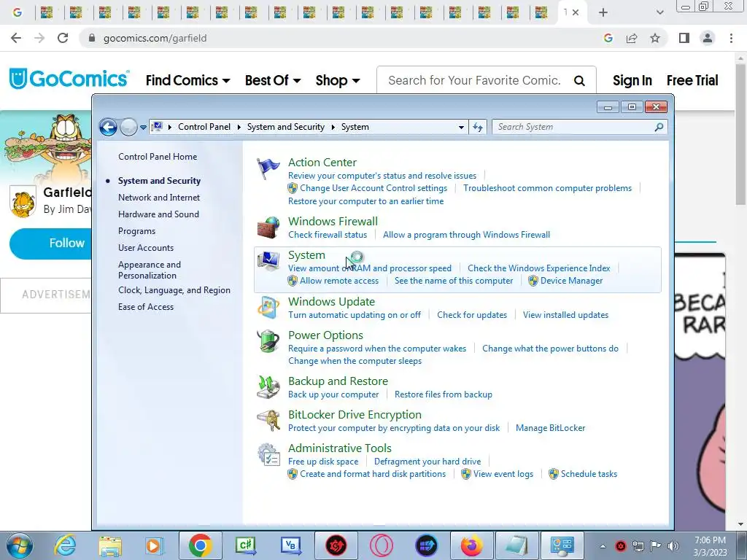Click Manage BitLocker link
Screen dimensions: 747x560
550,428
